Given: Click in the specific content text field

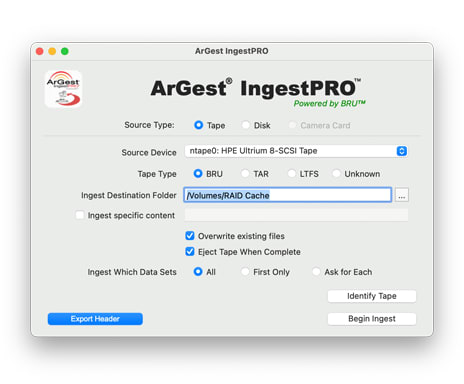Looking at the screenshot, I should tap(296, 215).
